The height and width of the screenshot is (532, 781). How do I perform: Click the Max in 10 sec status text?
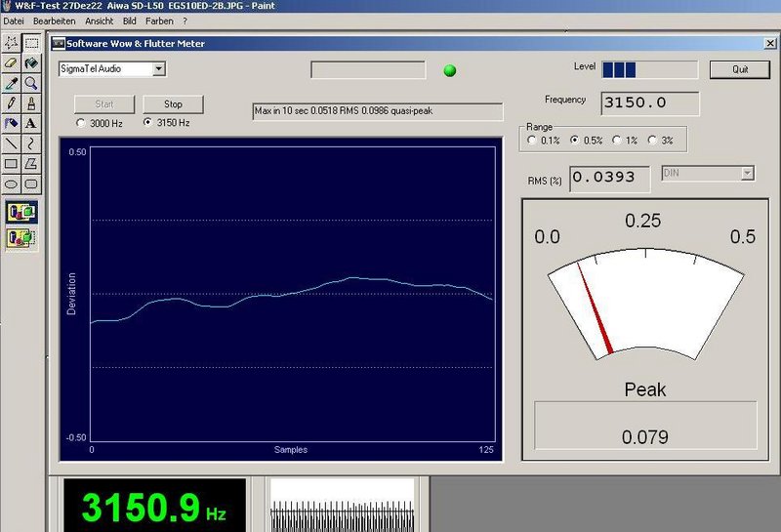[x=344, y=111]
